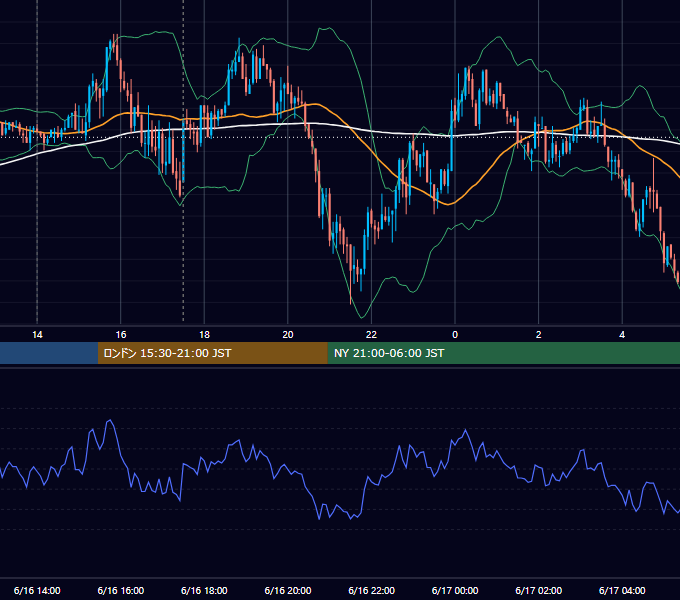Click the hour label 2 on price chart axis
This screenshot has height=600, width=680.
click(538, 335)
